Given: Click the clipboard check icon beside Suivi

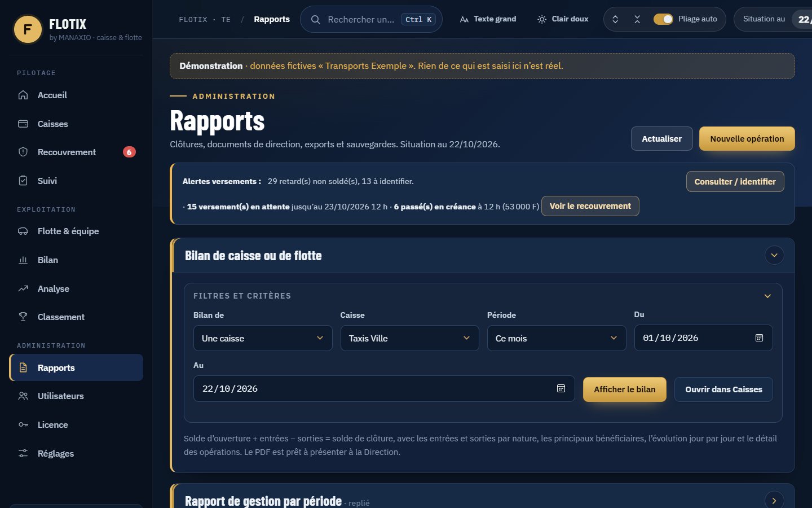Looking at the screenshot, I should tap(23, 181).
